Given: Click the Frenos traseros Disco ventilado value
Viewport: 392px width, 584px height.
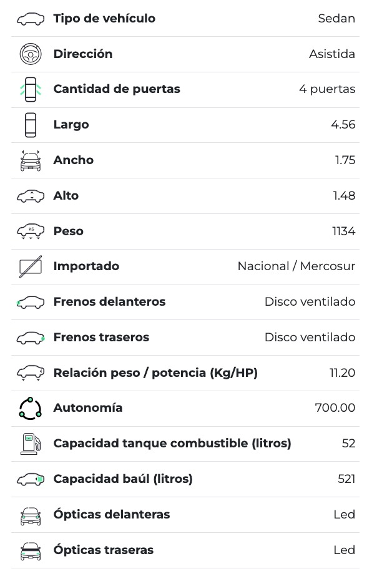Looking at the screenshot, I should pos(310,338).
